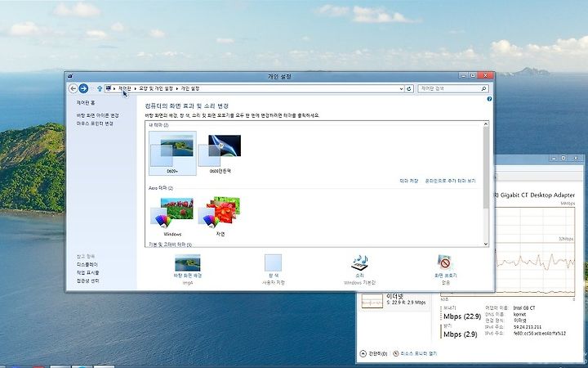
Task: Click the IPv4 address 59.24.213.211 value
Action: click(528, 327)
